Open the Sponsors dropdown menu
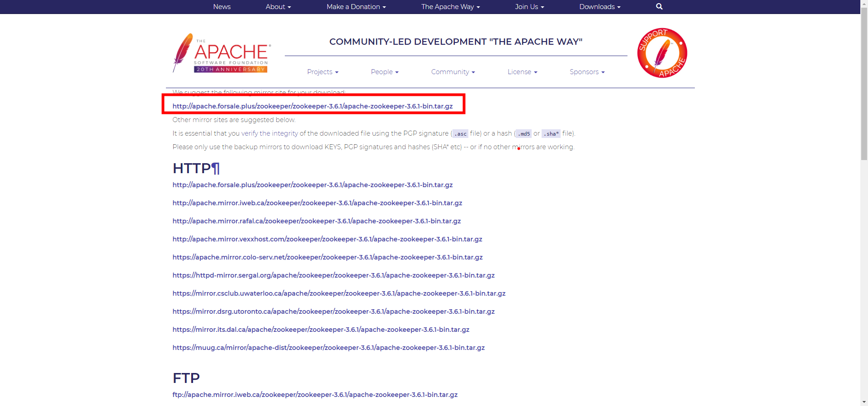The width and height of the screenshot is (868, 406). pyautogui.click(x=587, y=72)
